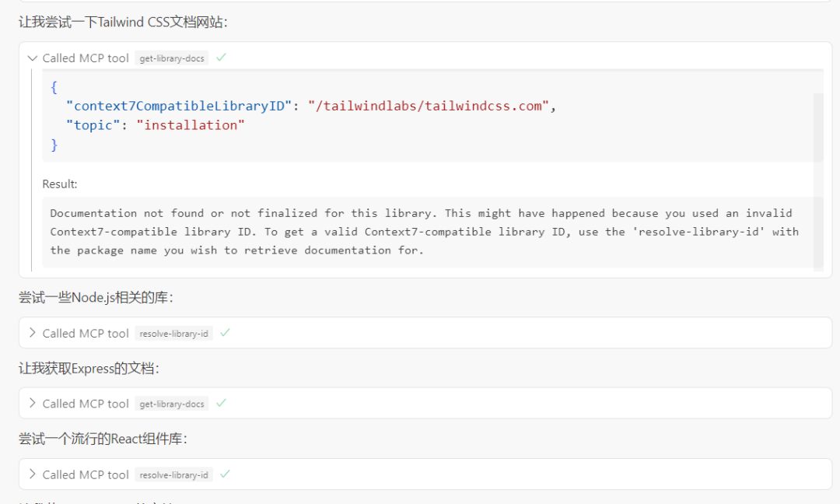Click the text 让我尝试一下Tailwind CSS文档网站
Screen dimensions: 840x504
pyautogui.click(x=123, y=22)
